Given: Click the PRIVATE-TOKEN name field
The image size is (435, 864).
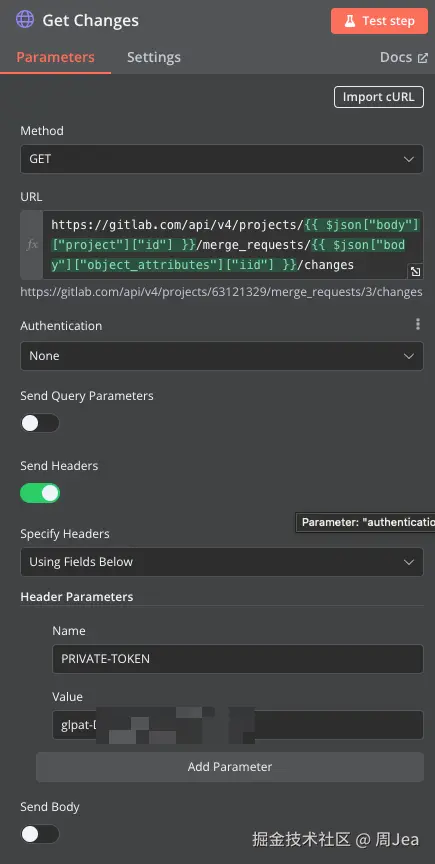Looking at the screenshot, I should point(238,658).
